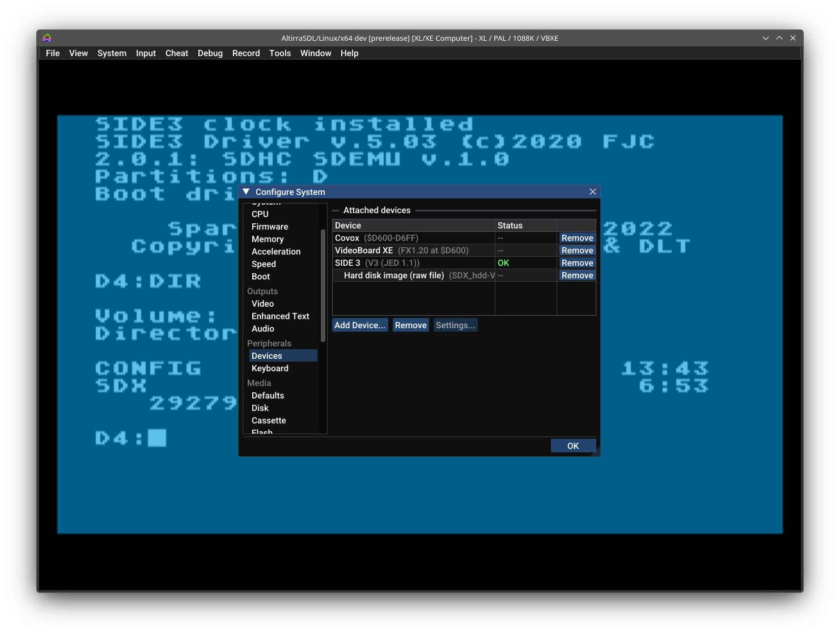The width and height of the screenshot is (840, 636).
Task: Open the Help menu
Action: pos(349,53)
